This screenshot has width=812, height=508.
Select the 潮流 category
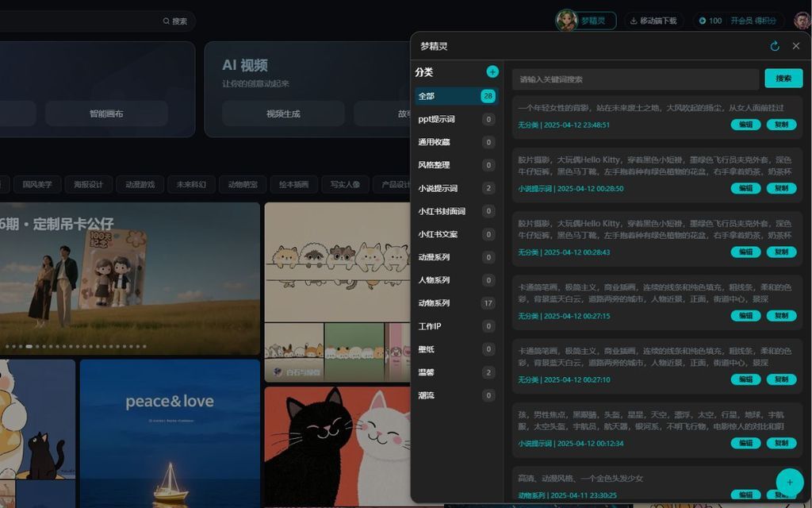tap(456, 395)
